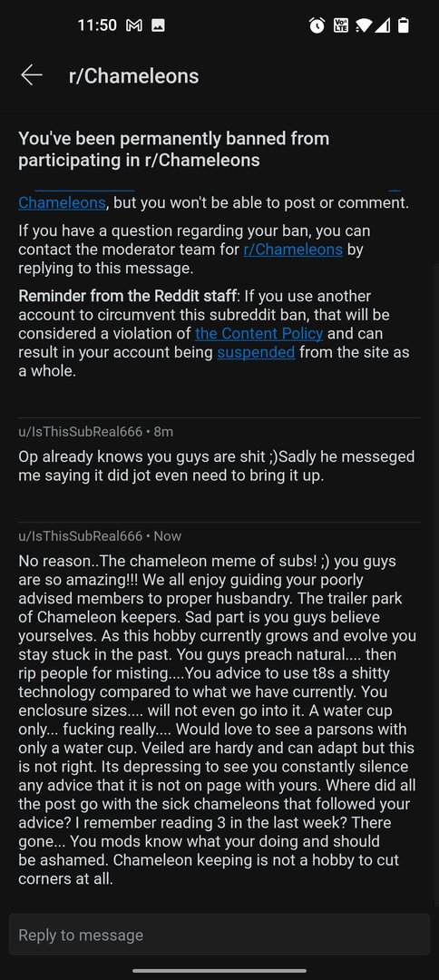
Task: Select the message beginning 'Op already knows'
Action: pyautogui.click(x=217, y=465)
